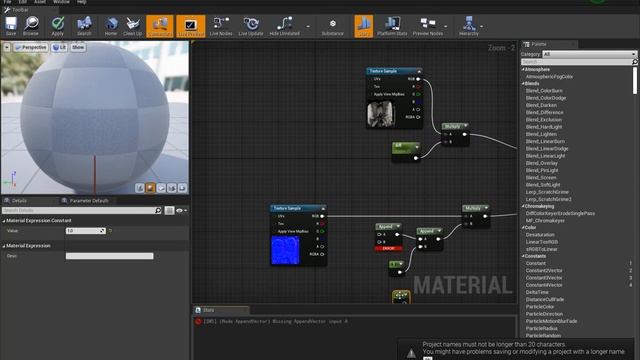Image resolution: width=640 pixels, height=360 pixels.
Task: Click the upper Texture Sample thumbnail
Action: [x=380, y=113]
